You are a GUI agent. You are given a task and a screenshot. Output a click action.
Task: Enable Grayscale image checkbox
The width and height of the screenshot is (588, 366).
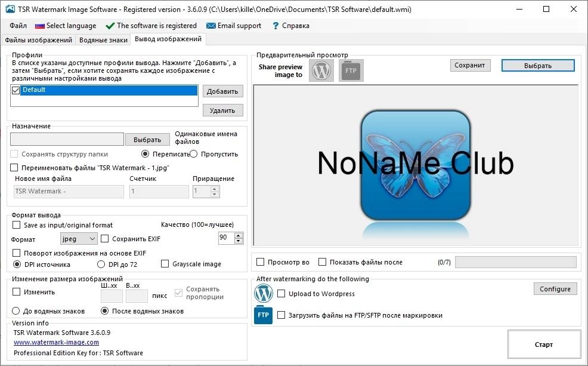[x=165, y=264]
